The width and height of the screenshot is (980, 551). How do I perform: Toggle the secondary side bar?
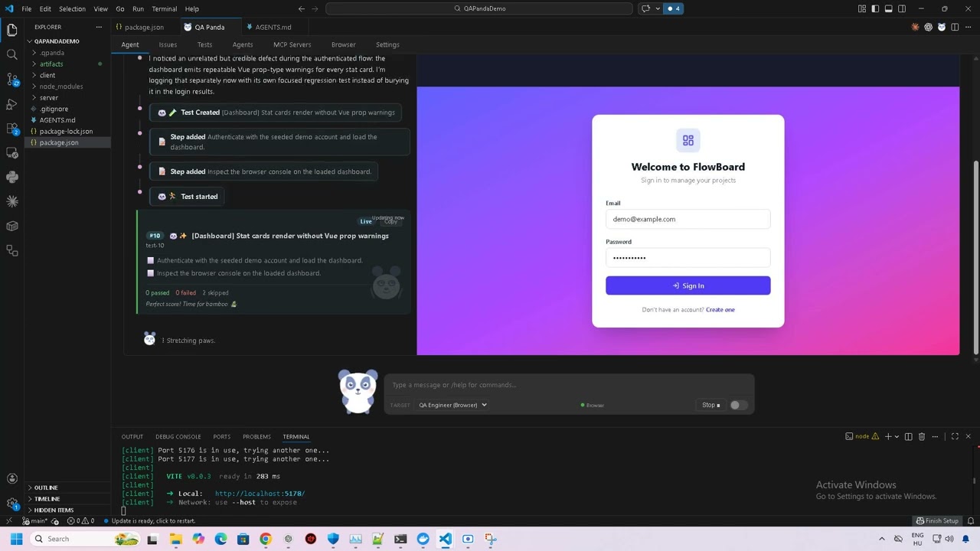(x=902, y=8)
